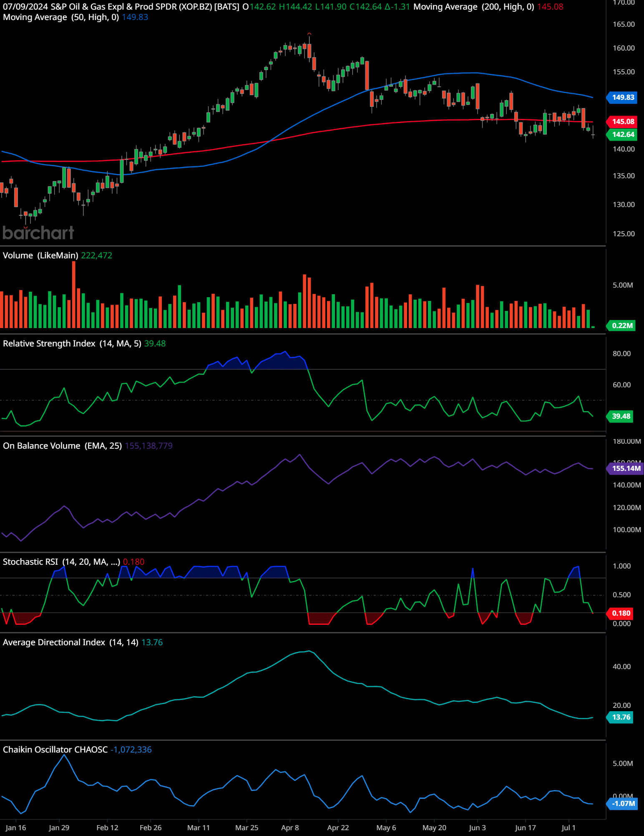Screen dimensions: 644x836
Task: Open the On Balance Volume (EMA, 25) label
Action: pyautogui.click(x=63, y=446)
